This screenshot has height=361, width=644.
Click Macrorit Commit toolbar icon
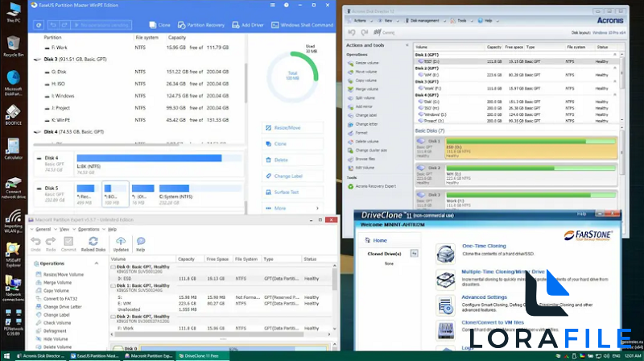[68, 244]
